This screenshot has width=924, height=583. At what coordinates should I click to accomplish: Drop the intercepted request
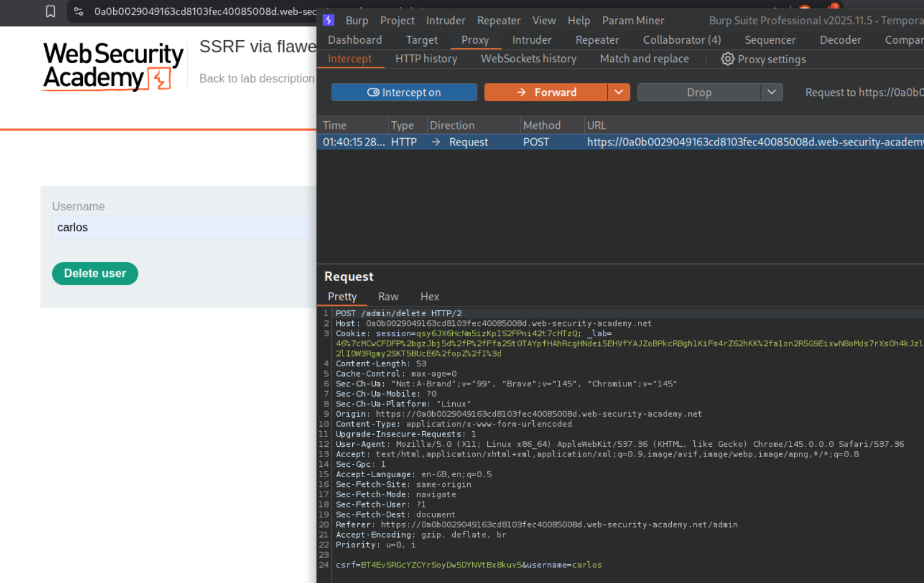[x=699, y=93]
